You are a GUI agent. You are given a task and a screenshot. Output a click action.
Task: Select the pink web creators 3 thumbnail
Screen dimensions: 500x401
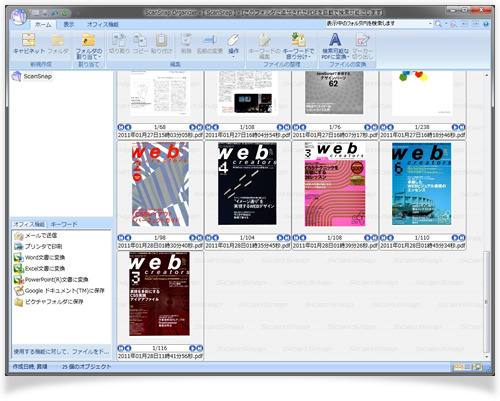point(335,184)
